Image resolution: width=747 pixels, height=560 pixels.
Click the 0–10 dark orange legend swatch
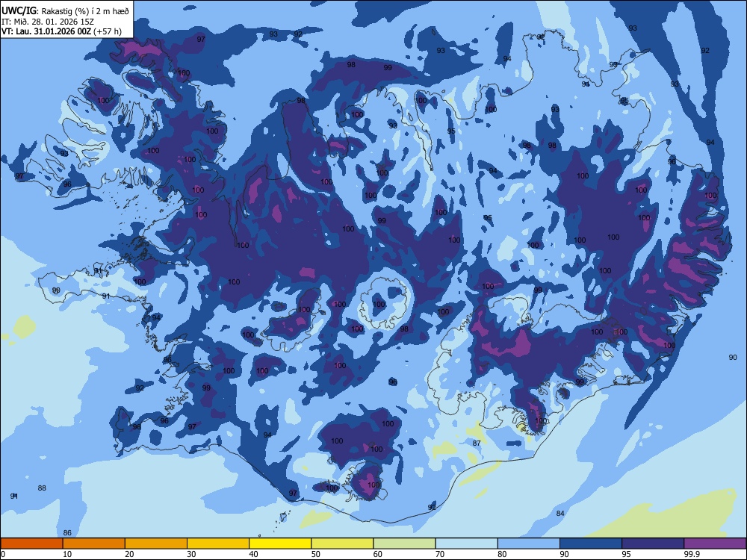31,544
